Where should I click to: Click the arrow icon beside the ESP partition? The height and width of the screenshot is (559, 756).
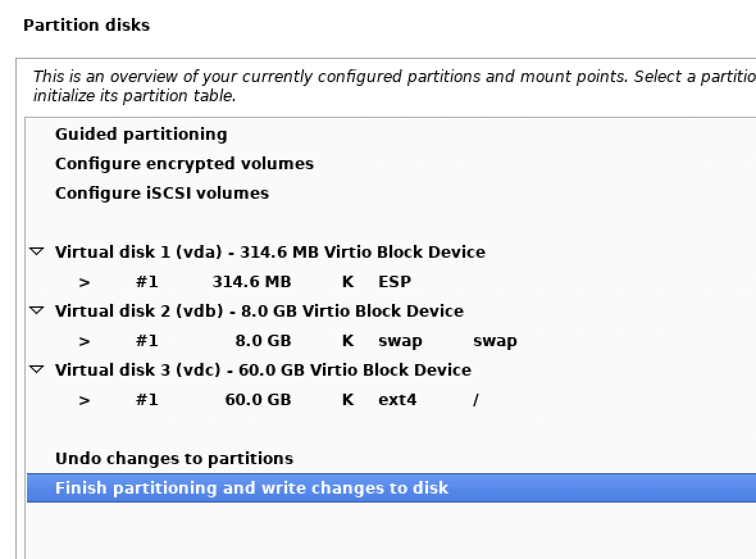click(84, 282)
